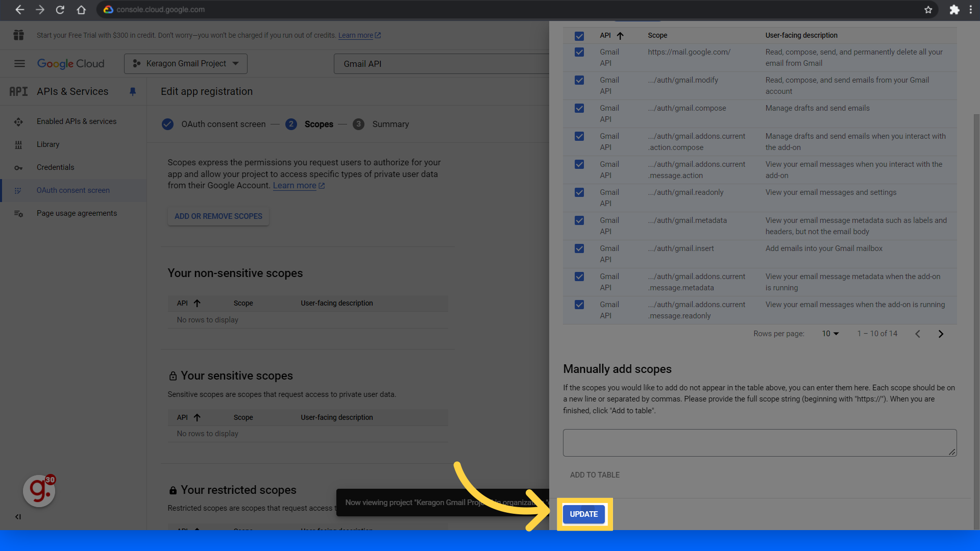Select OAuth consent screen in sidebar
This screenshot has height=551, width=980.
(73, 190)
